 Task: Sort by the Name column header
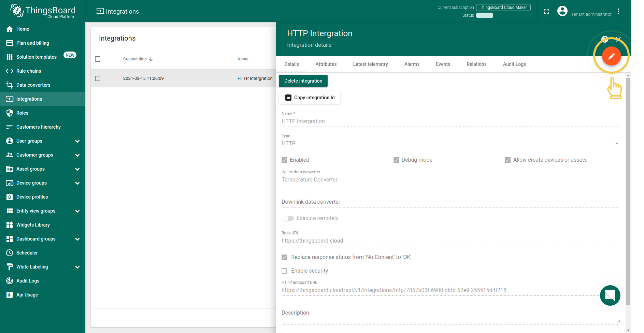243,59
